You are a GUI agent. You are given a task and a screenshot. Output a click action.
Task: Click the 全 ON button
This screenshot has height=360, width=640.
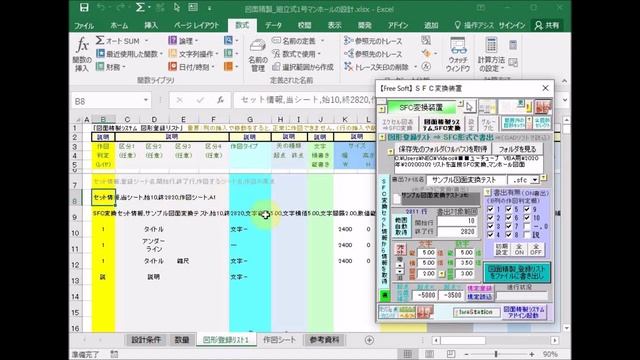tap(519, 249)
